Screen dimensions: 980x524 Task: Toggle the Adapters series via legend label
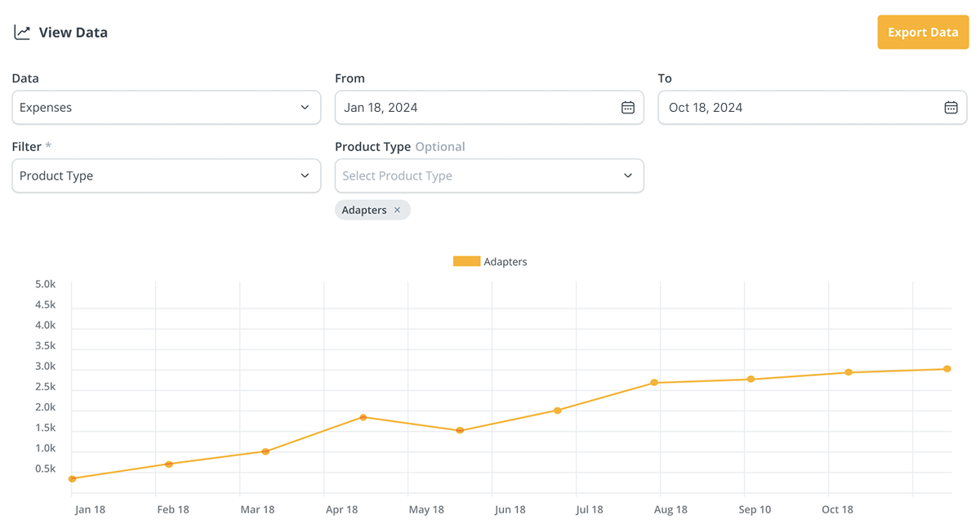point(506,262)
